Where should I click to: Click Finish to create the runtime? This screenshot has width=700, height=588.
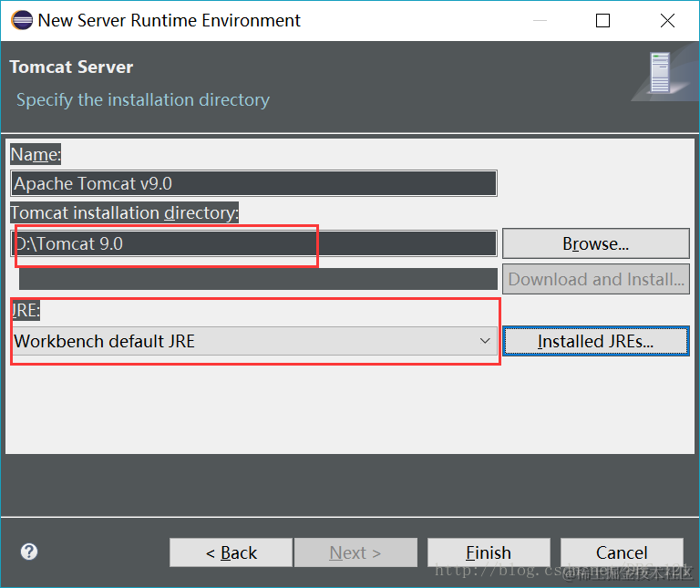click(x=489, y=552)
